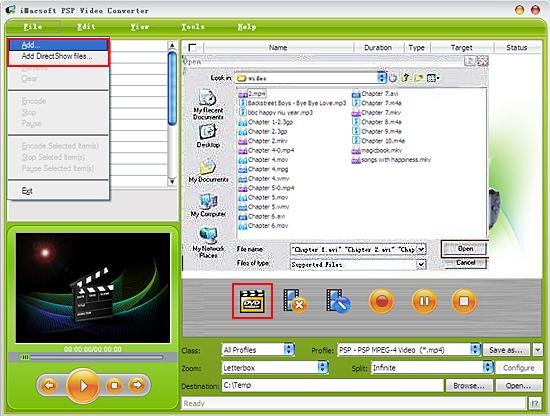Play the preview video
Image resolution: width=550 pixels, height=416 pixels.
coord(83,385)
